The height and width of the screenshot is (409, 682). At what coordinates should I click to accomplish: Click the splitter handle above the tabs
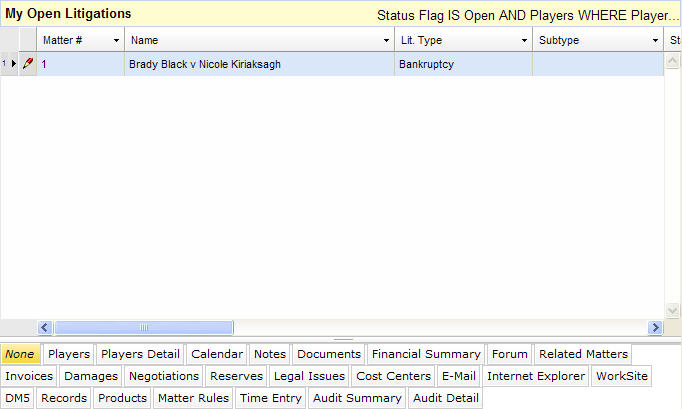coord(343,339)
